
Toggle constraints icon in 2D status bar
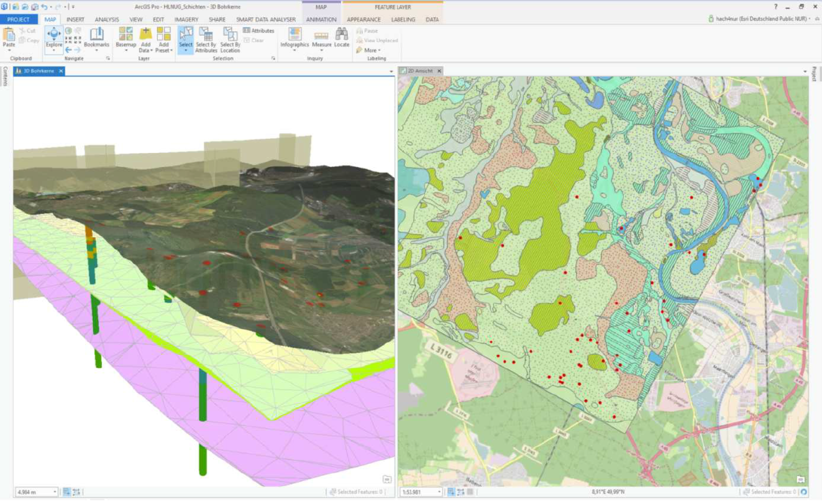click(470, 492)
